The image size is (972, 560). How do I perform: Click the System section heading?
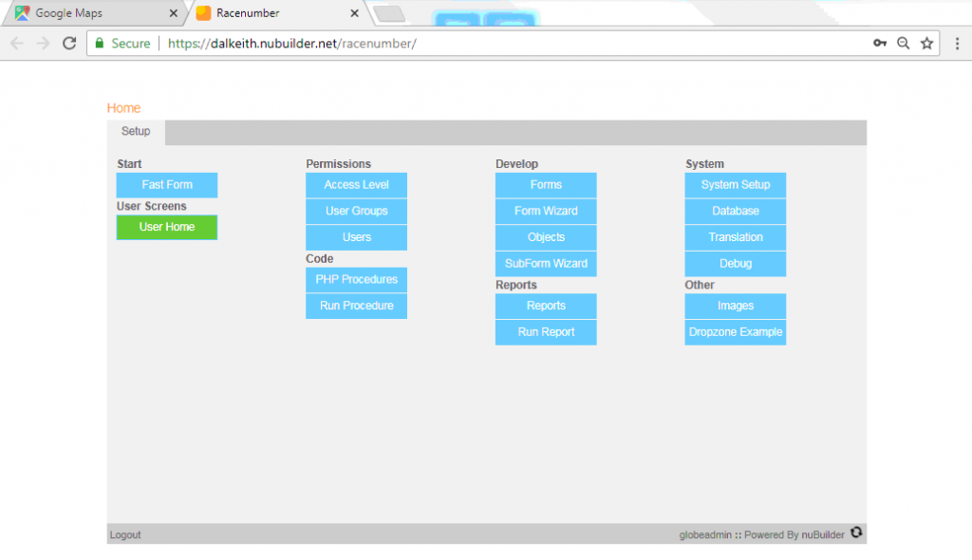tap(705, 163)
